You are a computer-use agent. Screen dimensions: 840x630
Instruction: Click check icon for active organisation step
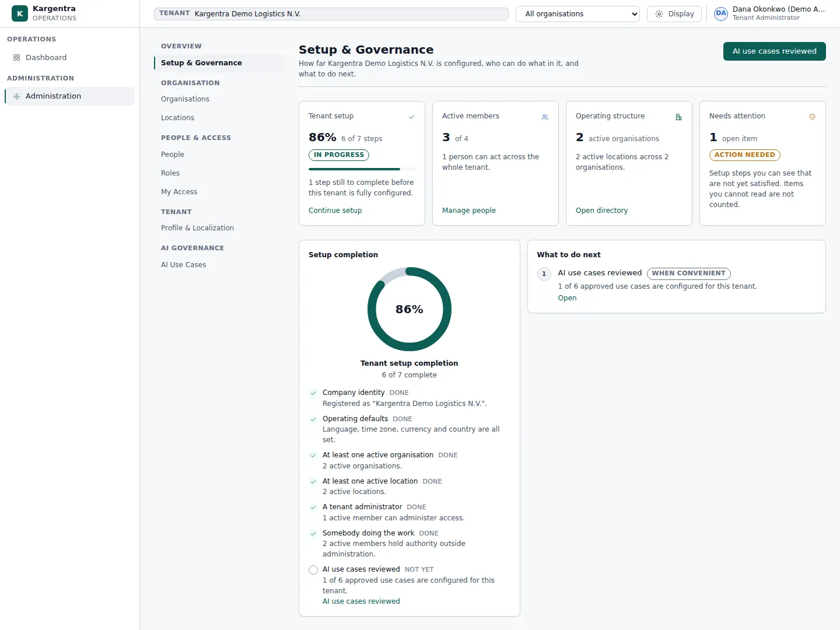313,456
